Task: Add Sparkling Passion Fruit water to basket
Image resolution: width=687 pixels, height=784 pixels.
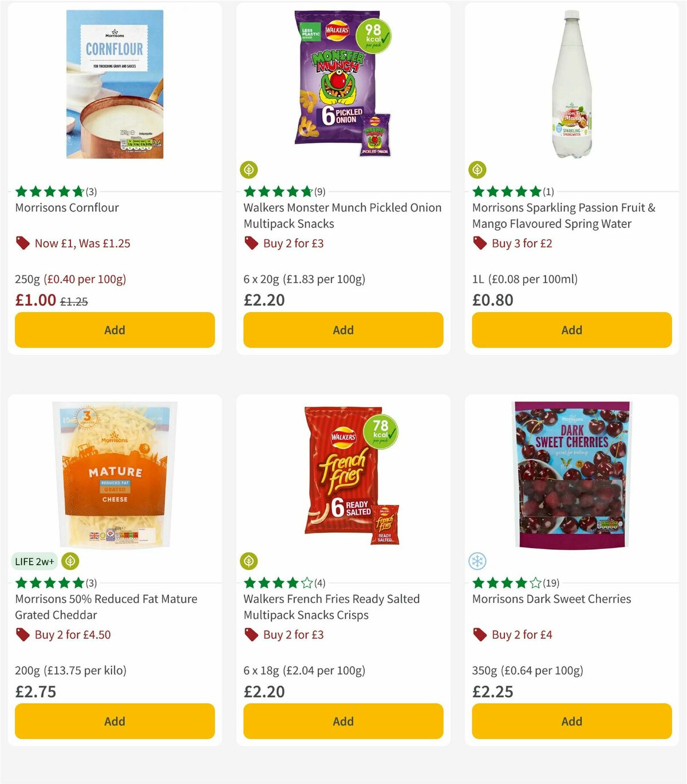Action: pos(571,330)
